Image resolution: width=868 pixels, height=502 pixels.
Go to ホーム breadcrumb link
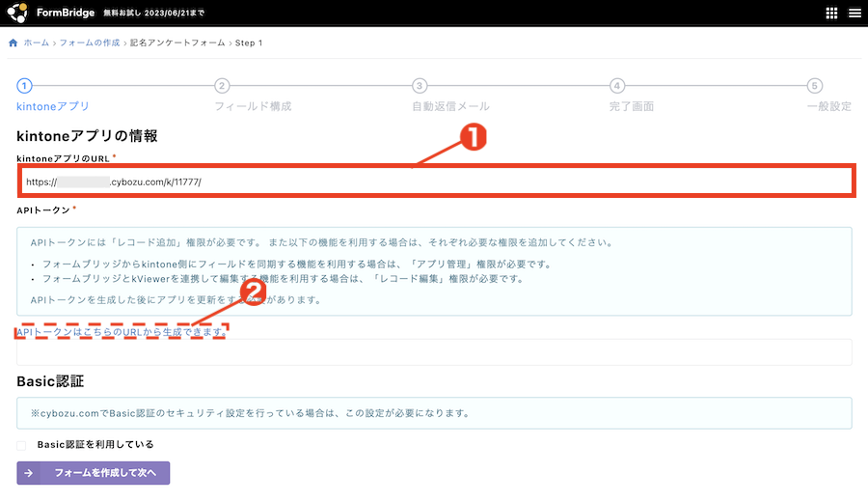pyautogui.click(x=36, y=42)
